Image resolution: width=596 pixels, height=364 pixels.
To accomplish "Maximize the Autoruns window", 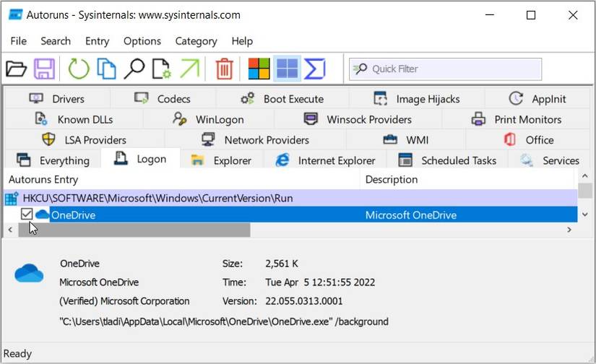I will (x=531, y=15).
